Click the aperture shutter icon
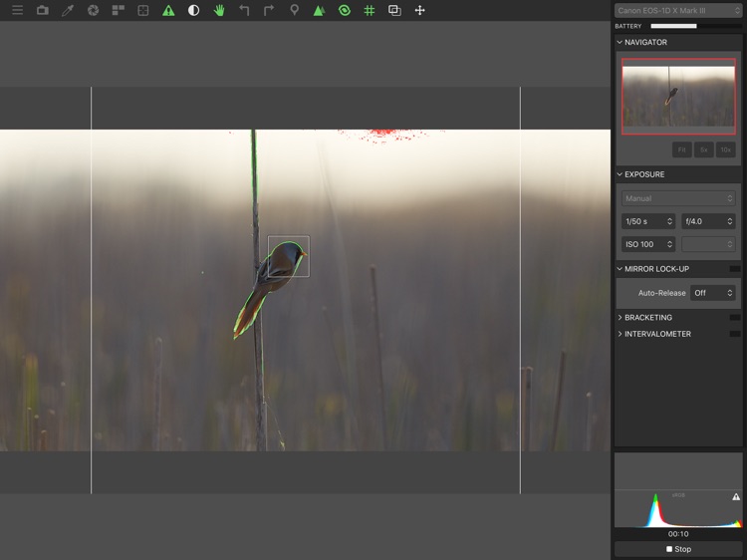Screen dimensions: 747x560 (93, 10)
